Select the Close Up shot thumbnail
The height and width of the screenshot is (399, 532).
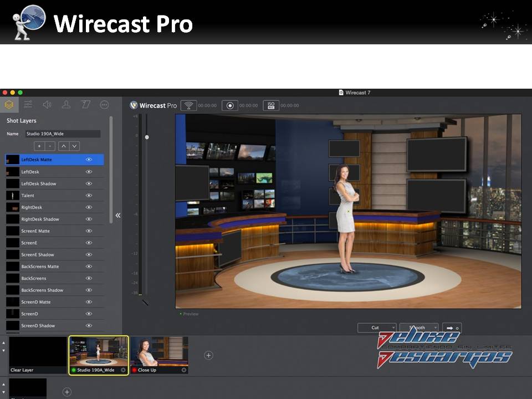tap(159, 355)
